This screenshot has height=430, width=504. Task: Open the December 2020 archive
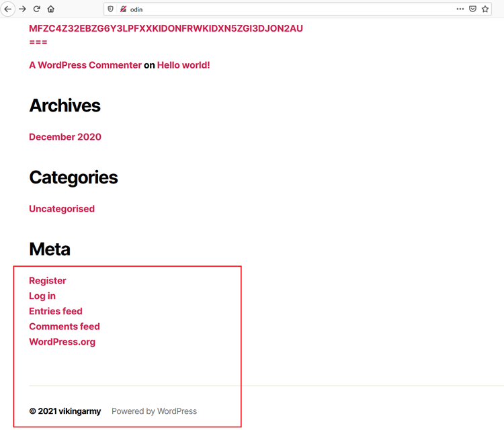point(65,136)
